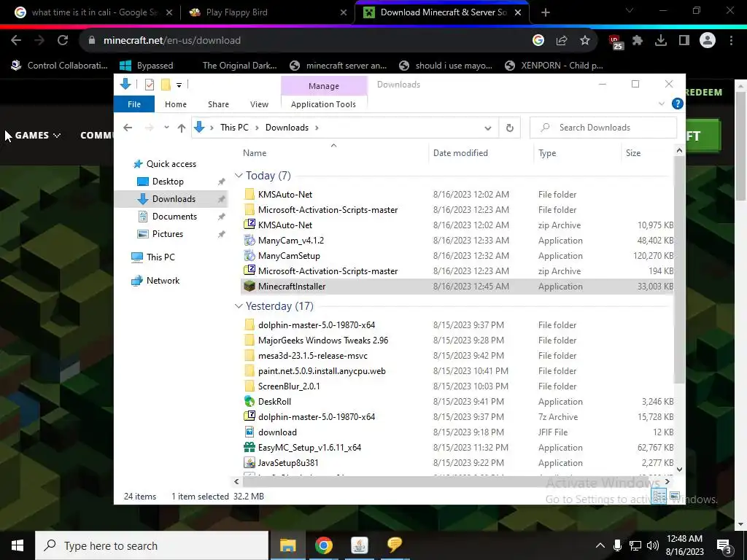Open the This PC breadcrumb chevron
This screenshot has height=560, width=747.
(x=258, y=128)
